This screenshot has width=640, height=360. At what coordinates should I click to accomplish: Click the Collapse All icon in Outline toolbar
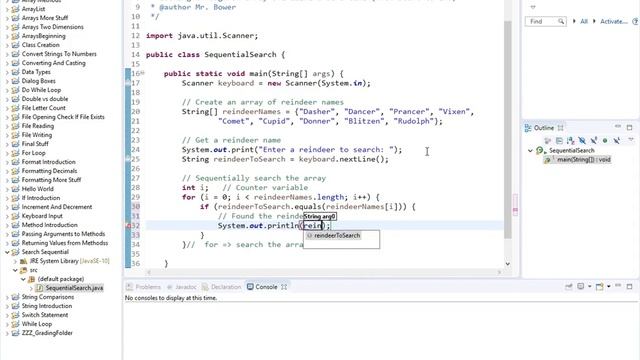coord(559,141)
